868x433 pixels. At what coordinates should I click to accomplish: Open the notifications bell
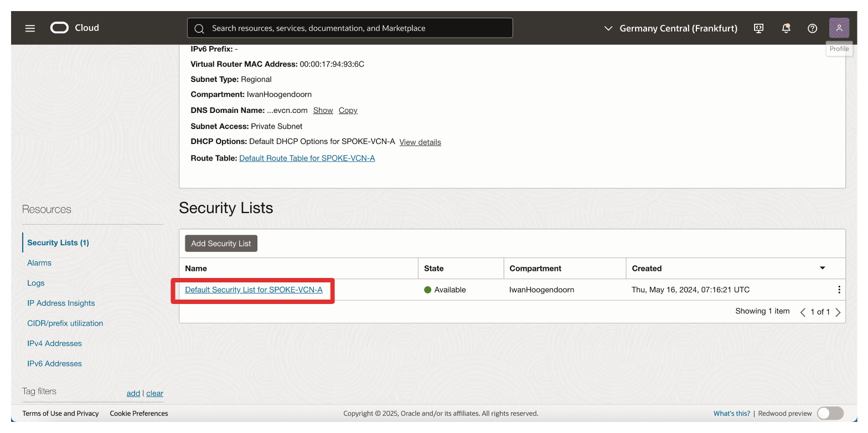point(786,28)
